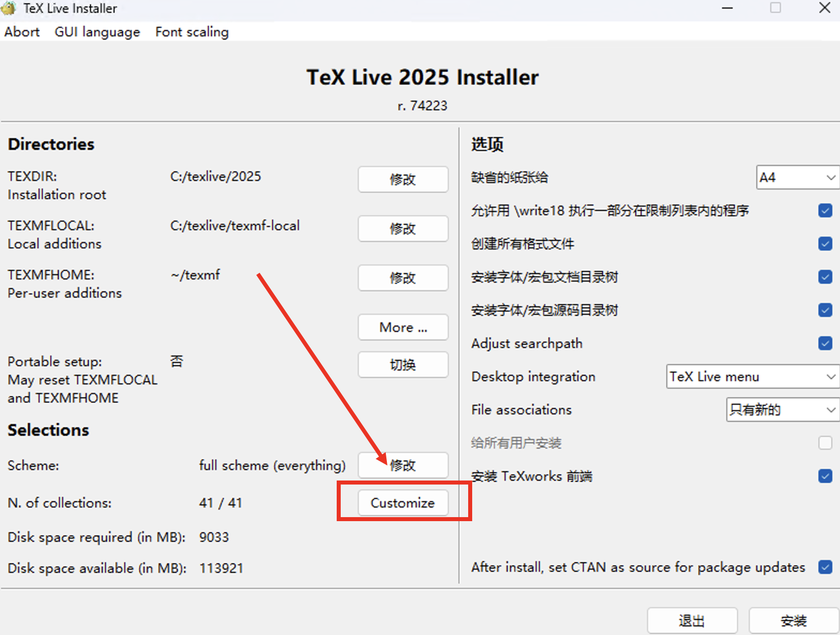The image size is (840, 635).
Task: Open the Abort menu
Action: 22,32
